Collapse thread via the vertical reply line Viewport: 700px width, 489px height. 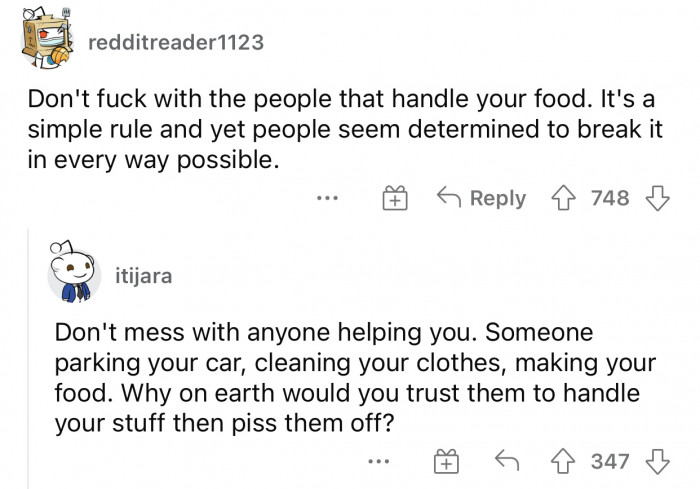[29, 358]
